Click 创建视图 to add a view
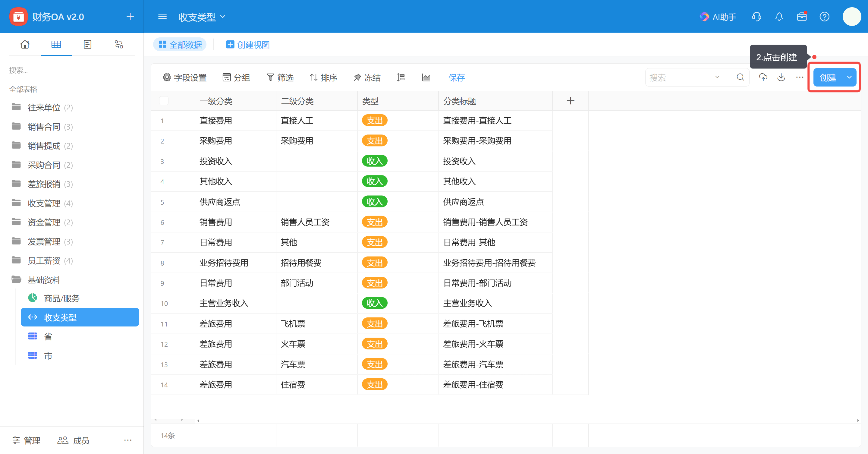This screenshot has width=868, height=454. pyautogui.click(x=248, y=45)
